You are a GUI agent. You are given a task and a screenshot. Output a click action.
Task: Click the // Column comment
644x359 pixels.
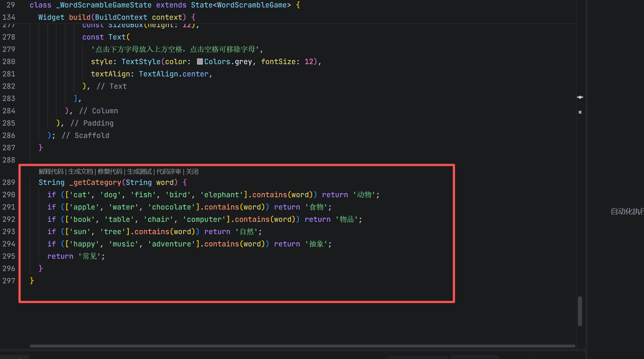98,111
